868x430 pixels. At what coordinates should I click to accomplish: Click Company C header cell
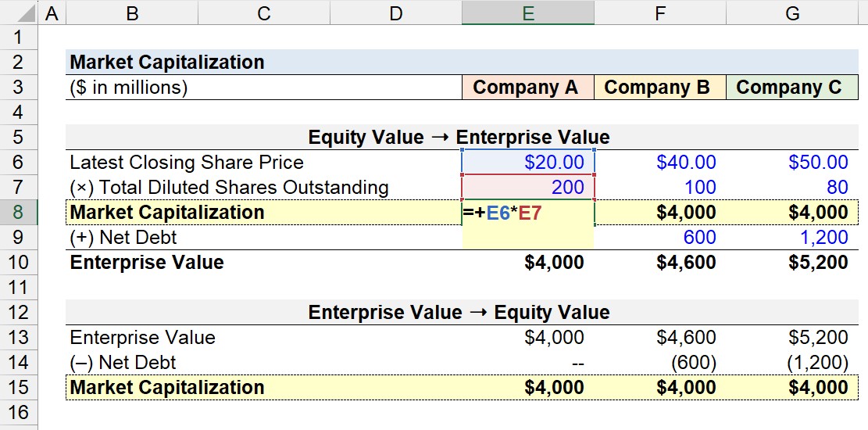point(792,87)
